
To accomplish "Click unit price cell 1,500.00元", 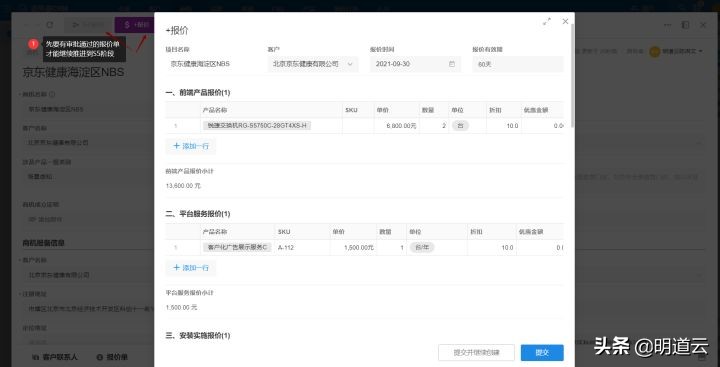I will pyautogui.click(x=354, y=248).
